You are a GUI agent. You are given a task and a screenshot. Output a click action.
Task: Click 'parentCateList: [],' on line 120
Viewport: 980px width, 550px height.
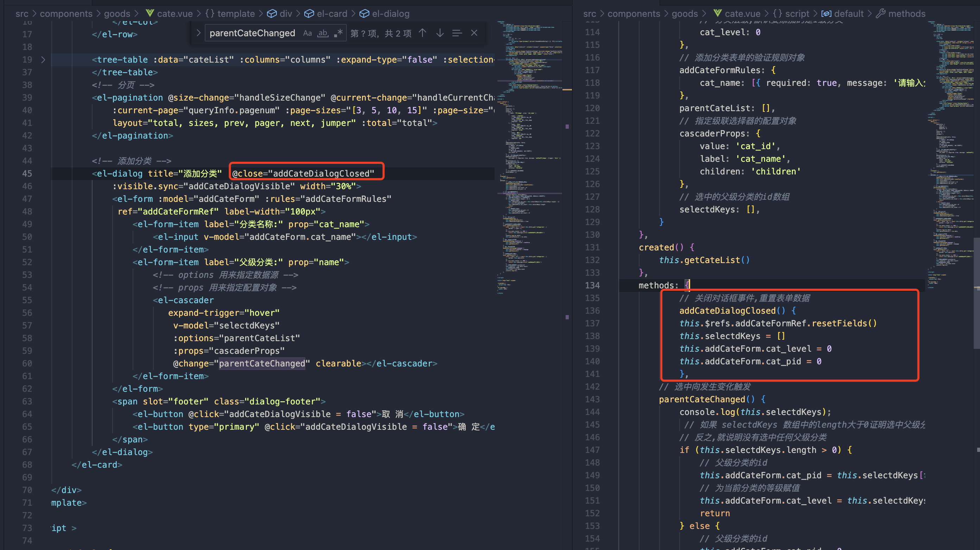pyautogui.click(x=727, y=108)
